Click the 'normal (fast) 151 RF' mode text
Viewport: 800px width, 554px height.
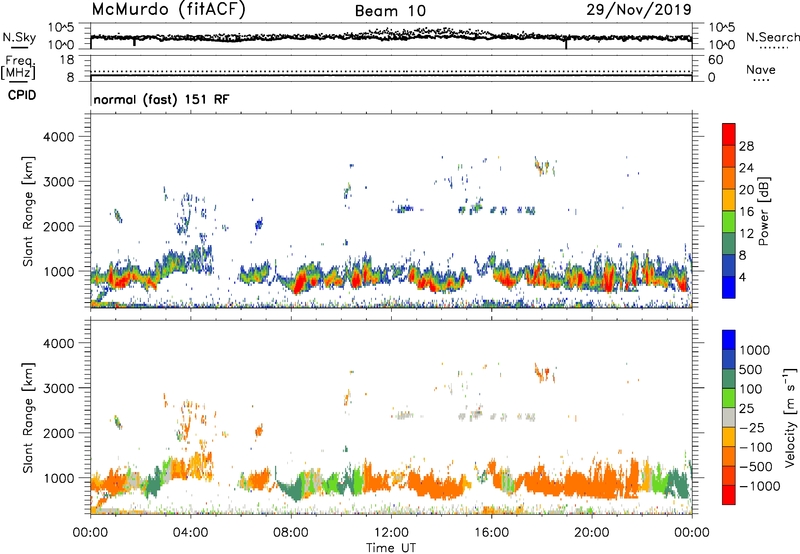161,99
